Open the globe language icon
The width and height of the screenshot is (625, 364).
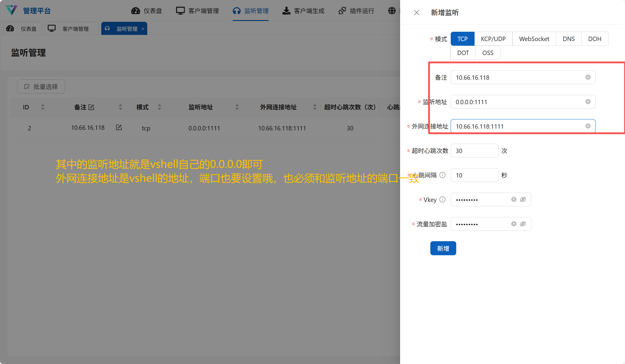[392, 11]
